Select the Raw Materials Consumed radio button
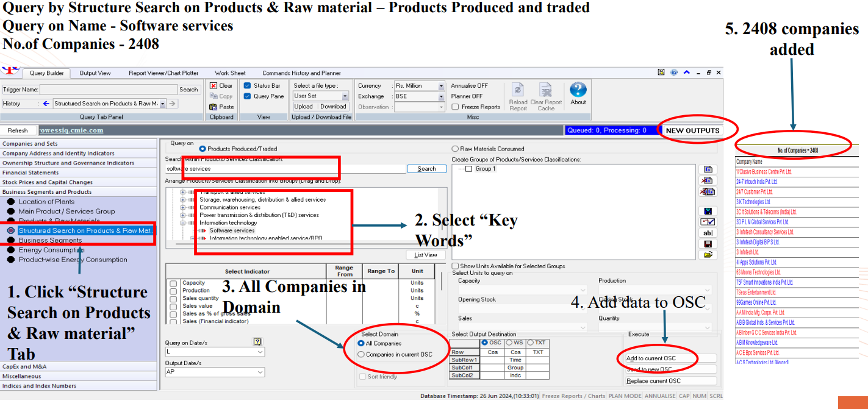This screenshot has width=868, height=409. click(455, 149)
